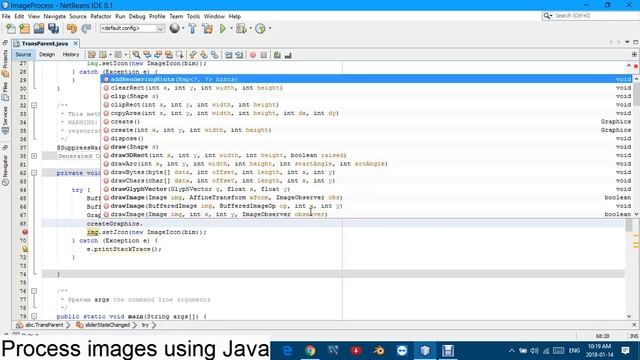Toggle Highlight Search in editor toolbar
The image size is (640, 360).
pos(169,55)
